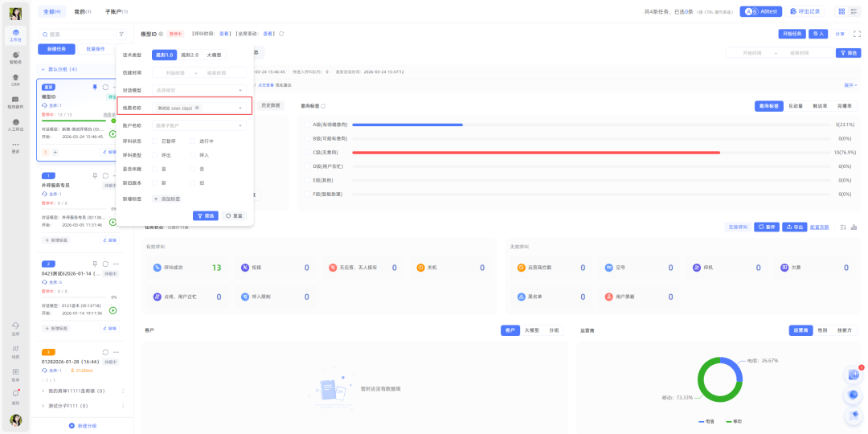Click the 开始任务 button
The height and width of the screenshot is (434, 868).
point(792,34)
